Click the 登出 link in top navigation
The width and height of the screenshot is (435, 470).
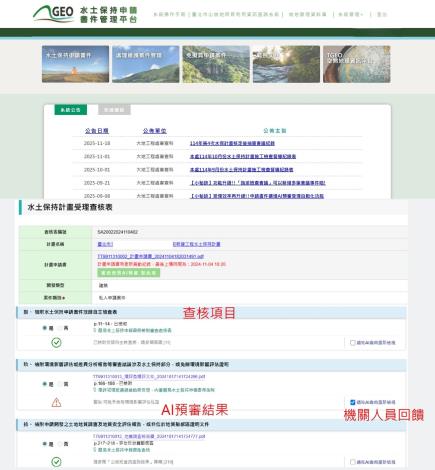click(382, 14)
